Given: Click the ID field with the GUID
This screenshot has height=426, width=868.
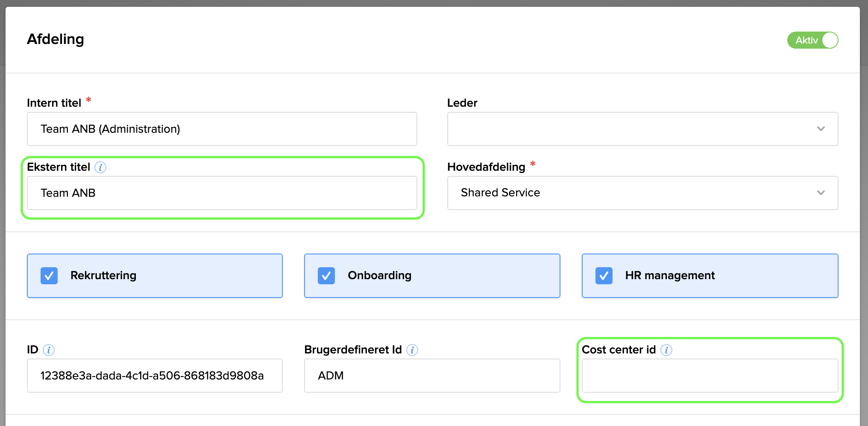Looking at the screenshot, I should [x=155, y=376].
